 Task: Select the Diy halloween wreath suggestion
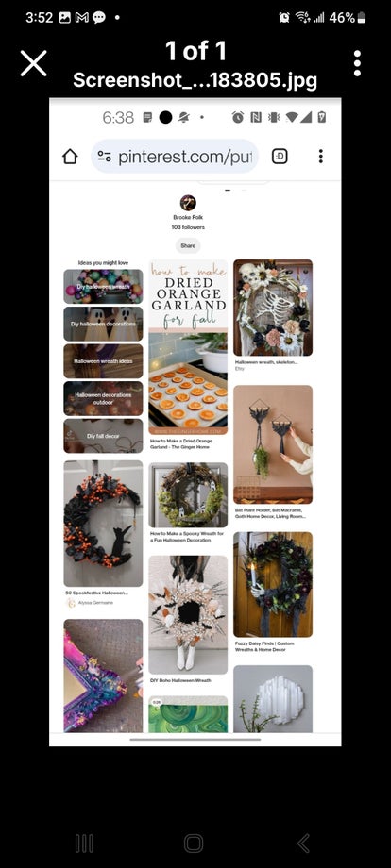[x=103, y=286]
